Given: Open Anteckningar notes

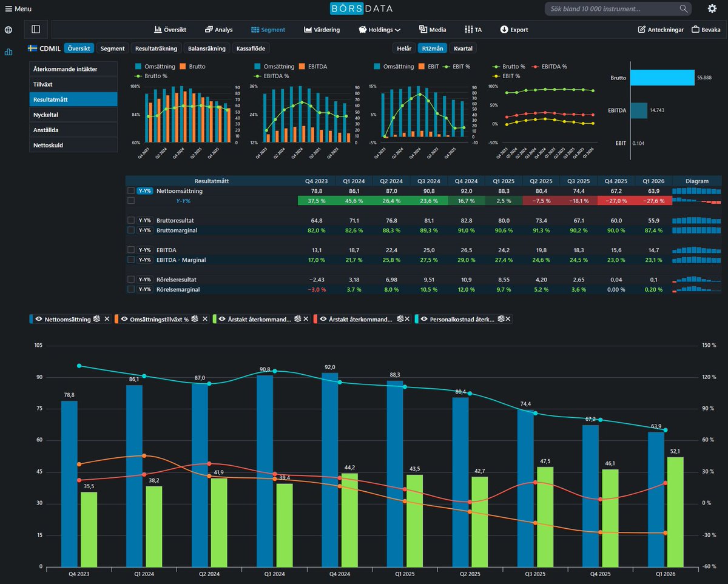Looking at the screenshot, I should pos(661,30).
